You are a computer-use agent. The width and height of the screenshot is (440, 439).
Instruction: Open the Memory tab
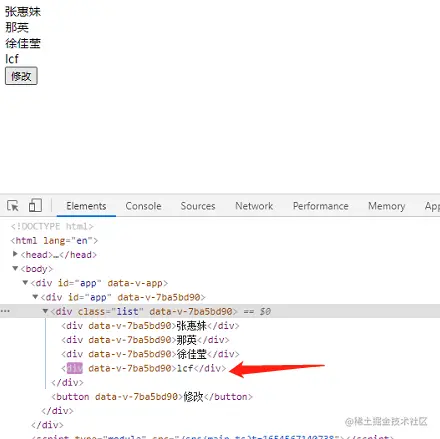(x=387, y=206)
